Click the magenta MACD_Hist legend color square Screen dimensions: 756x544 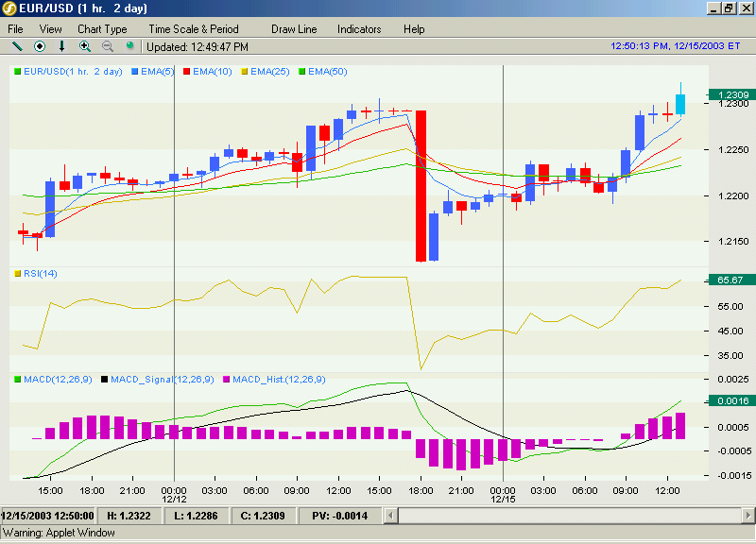(x=226, y=380)
